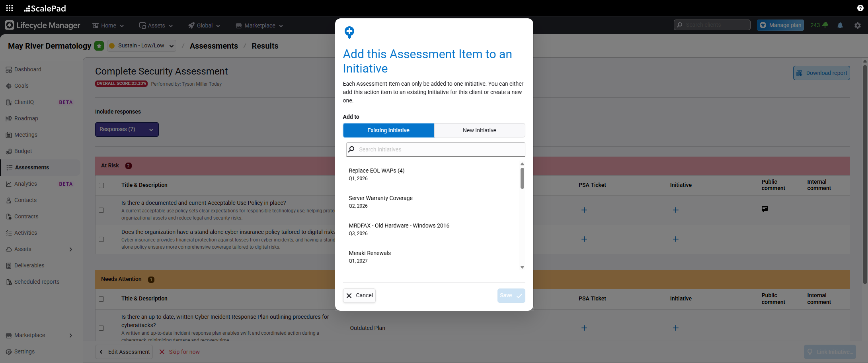Viewport: 868px width, 363px height.
Task: Select the Existing Initiative tab
Action: click(388, 130)
